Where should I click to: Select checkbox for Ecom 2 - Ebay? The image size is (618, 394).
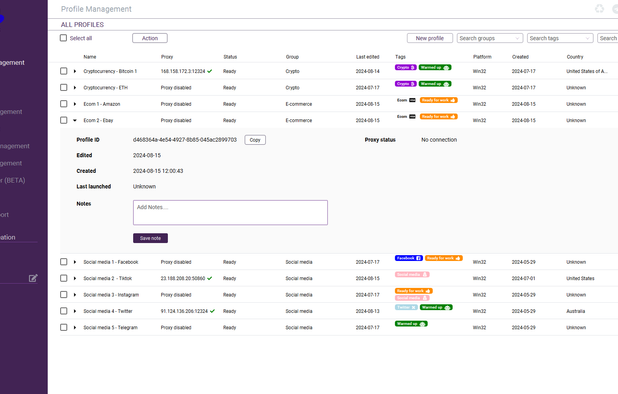(x=63, y=120)
